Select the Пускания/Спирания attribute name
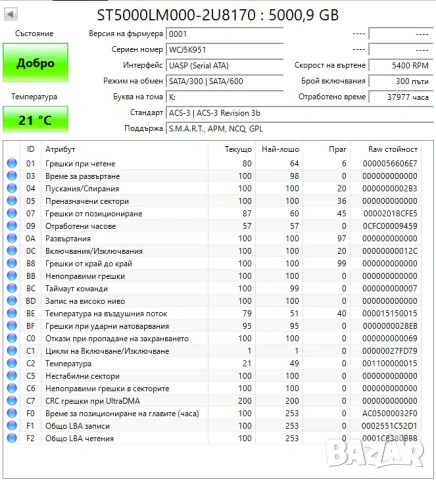 coord(82,189)
